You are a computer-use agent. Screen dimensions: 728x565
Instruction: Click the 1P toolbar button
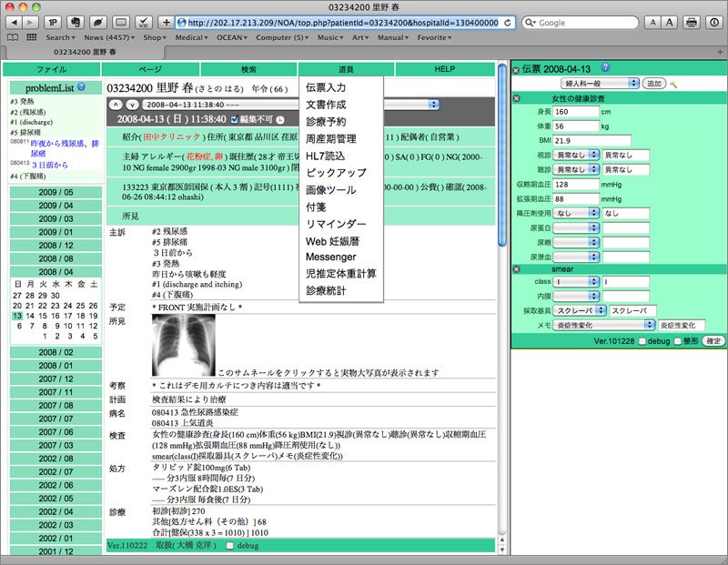click(x=53, y=22)
